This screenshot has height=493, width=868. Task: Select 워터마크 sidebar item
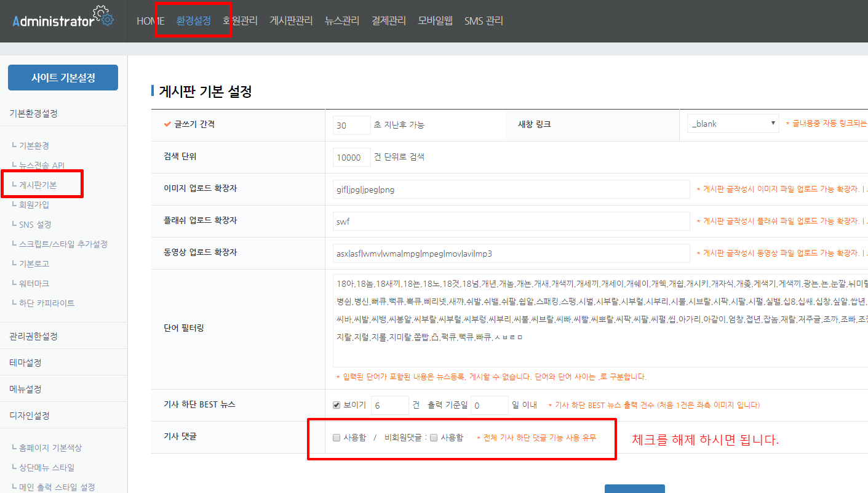[x=34, y=283]
